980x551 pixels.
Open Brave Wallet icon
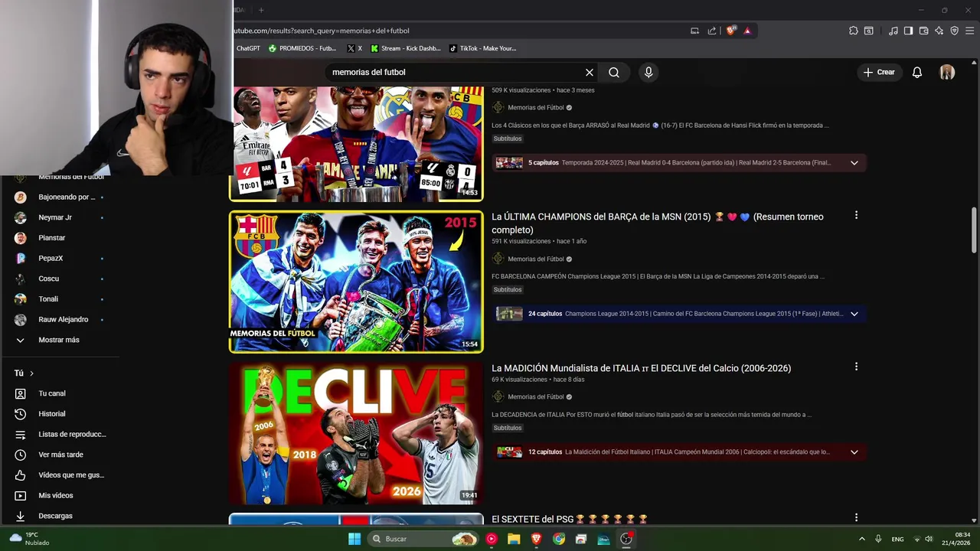click(923, 31)
